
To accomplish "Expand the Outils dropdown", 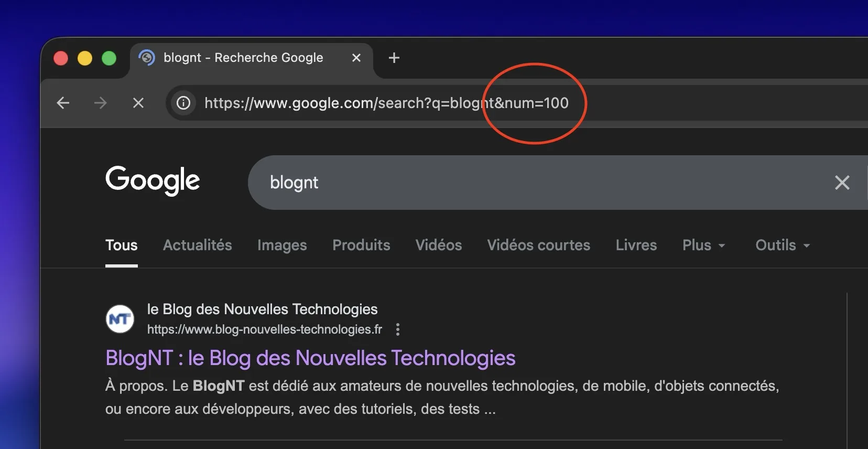I will pyautogui.click(x=783, y=245).
